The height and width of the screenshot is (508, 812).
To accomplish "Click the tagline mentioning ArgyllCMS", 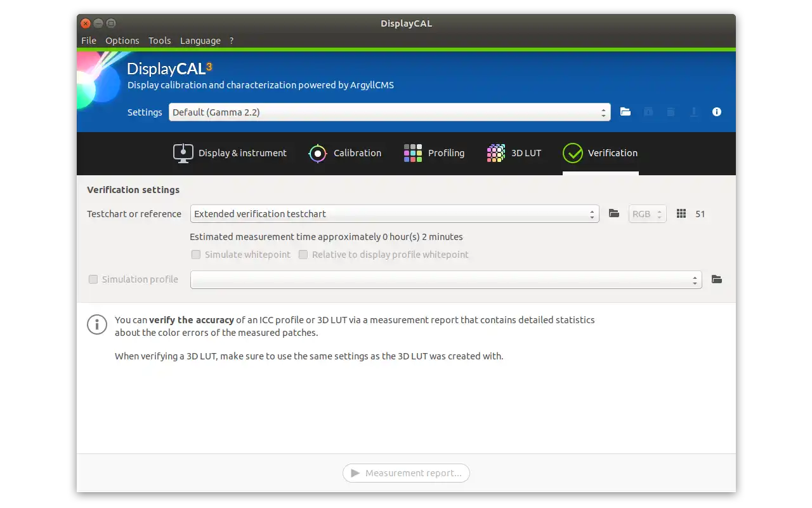I will pyautogui.click(x=261, y=85).
